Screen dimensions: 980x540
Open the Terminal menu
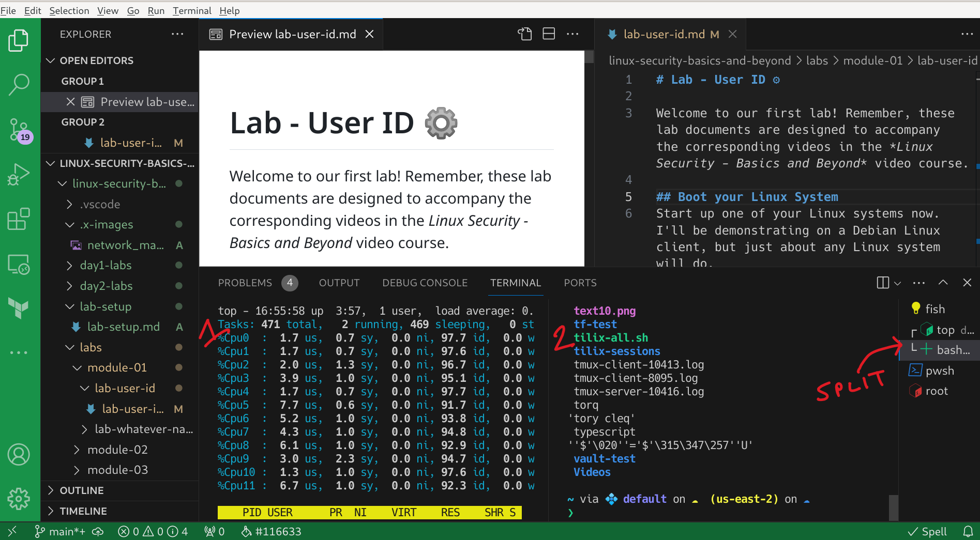click(x=192, y=10)
